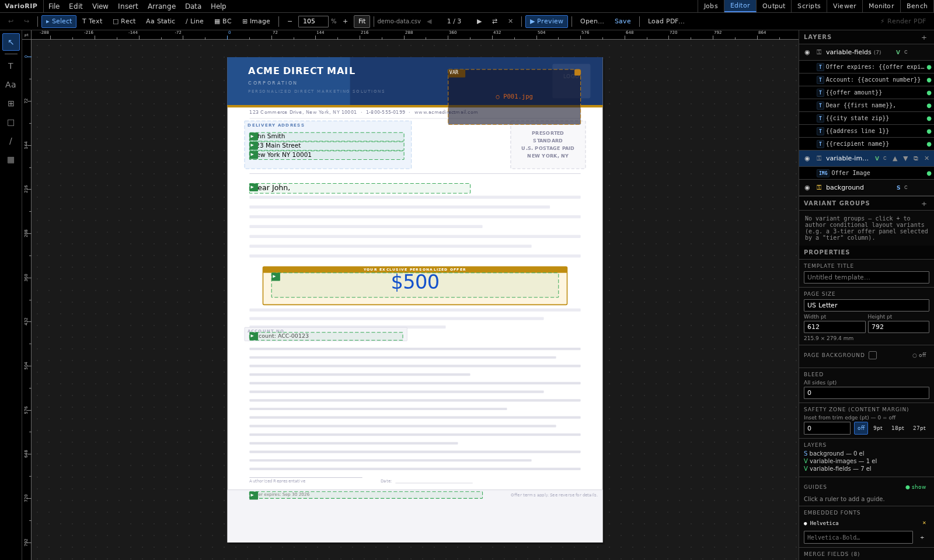Click the Image tool button in toolbar
Screen dimensions: 934x560
tap(256, 22)
